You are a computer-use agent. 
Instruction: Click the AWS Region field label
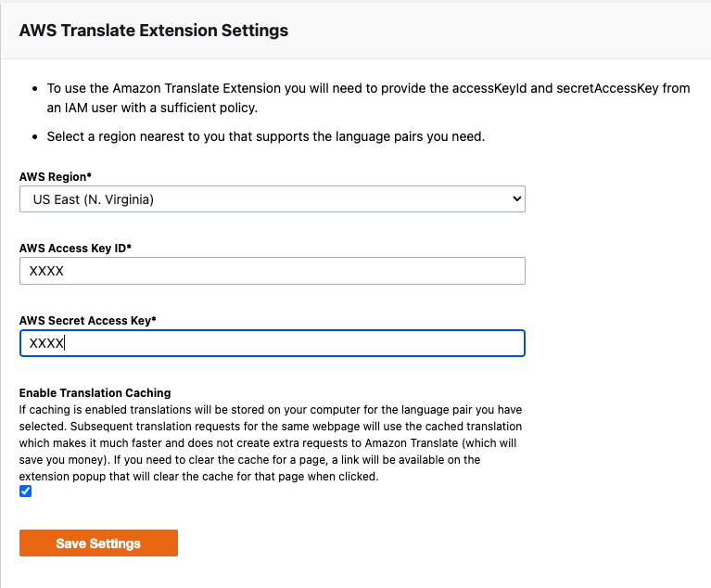(x=54, y=176)
